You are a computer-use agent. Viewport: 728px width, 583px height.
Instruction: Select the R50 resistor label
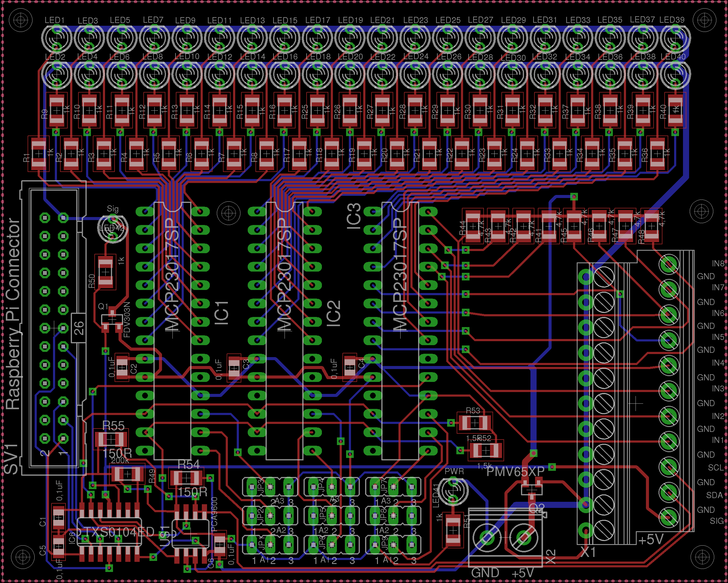tap(92, 281)
